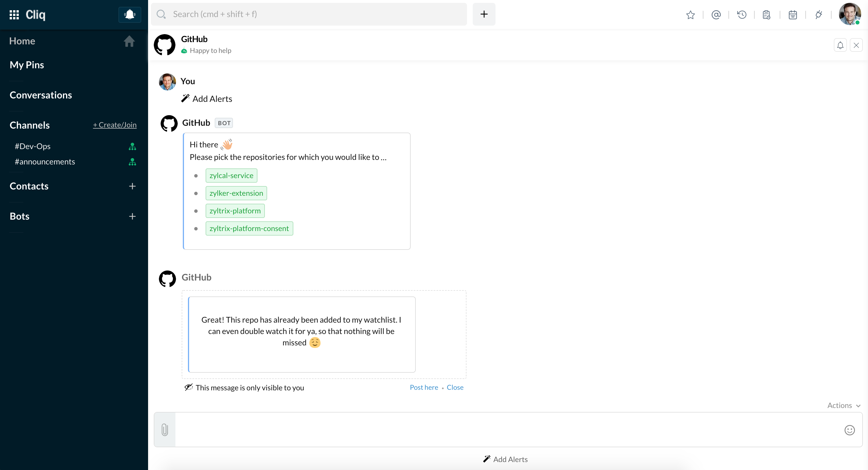868x470 pixels.
Task: Open the Contacts section
Action: 29,186
